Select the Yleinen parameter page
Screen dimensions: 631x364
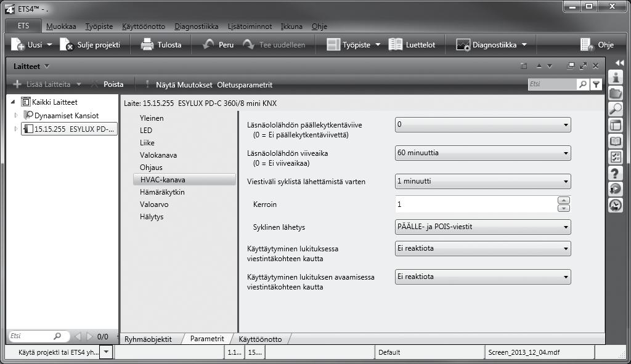click(152, 118)
